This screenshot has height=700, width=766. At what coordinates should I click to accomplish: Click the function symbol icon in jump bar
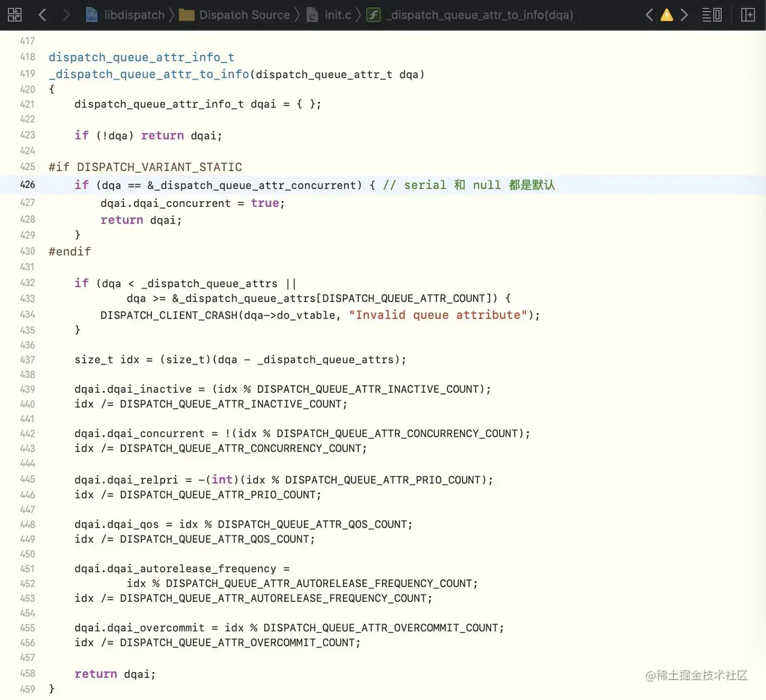click(373, 15)
